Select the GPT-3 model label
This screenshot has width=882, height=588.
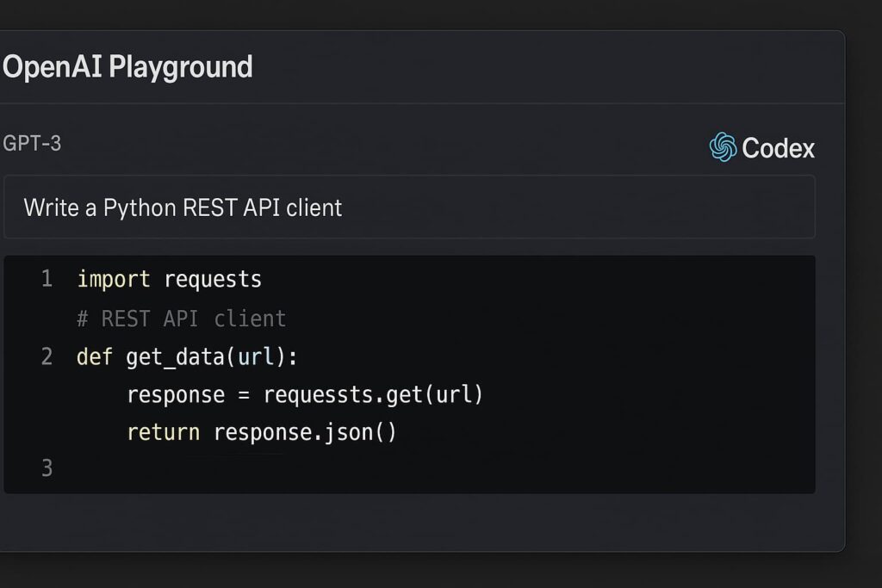pyautogui.click(x=32, y=144)
